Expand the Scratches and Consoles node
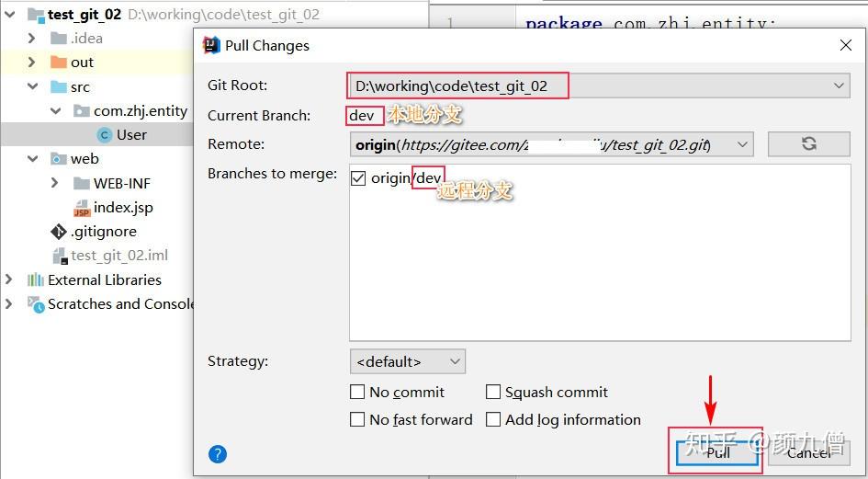 coord(9,303)
